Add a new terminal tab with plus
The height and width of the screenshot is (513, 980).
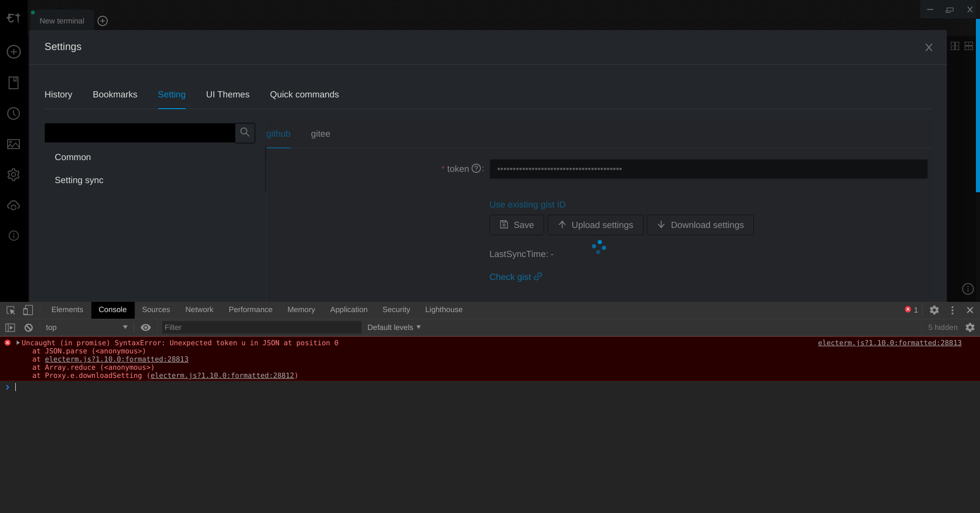(103, 21)
